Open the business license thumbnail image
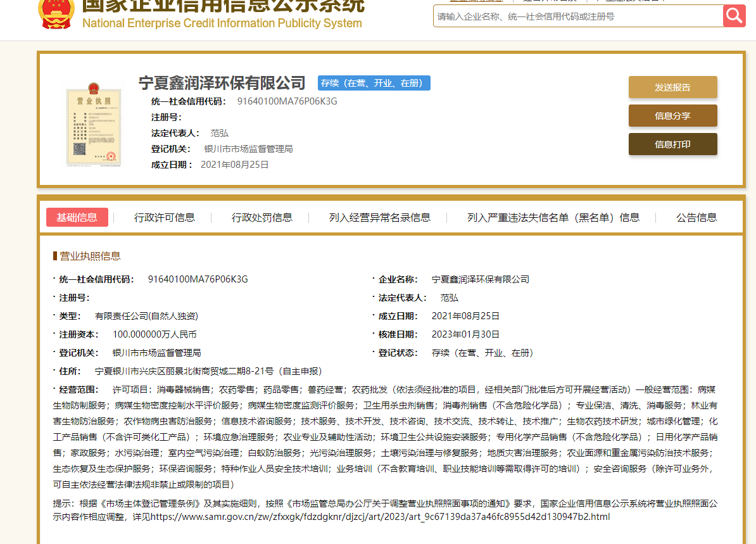Image resolution: width=756 pixels, height=544 pixels. [x=94, y=124]
